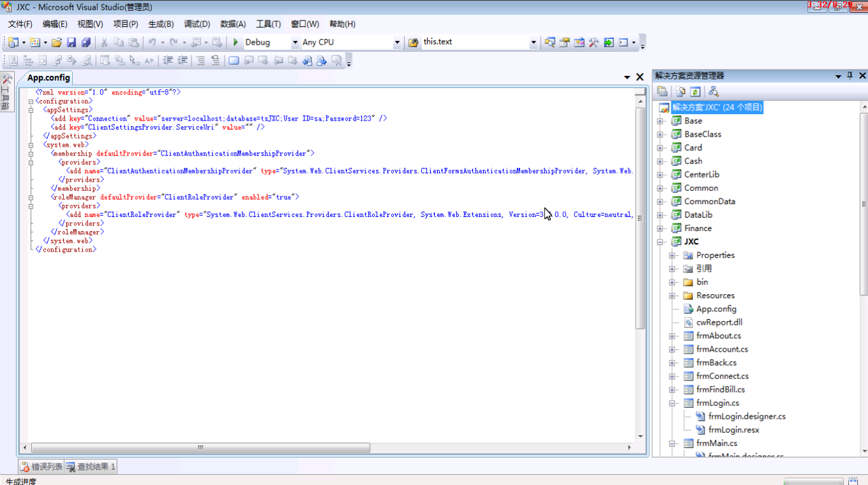
Task: Toggle a bookmark on current line
Action: tap(234, 61)
